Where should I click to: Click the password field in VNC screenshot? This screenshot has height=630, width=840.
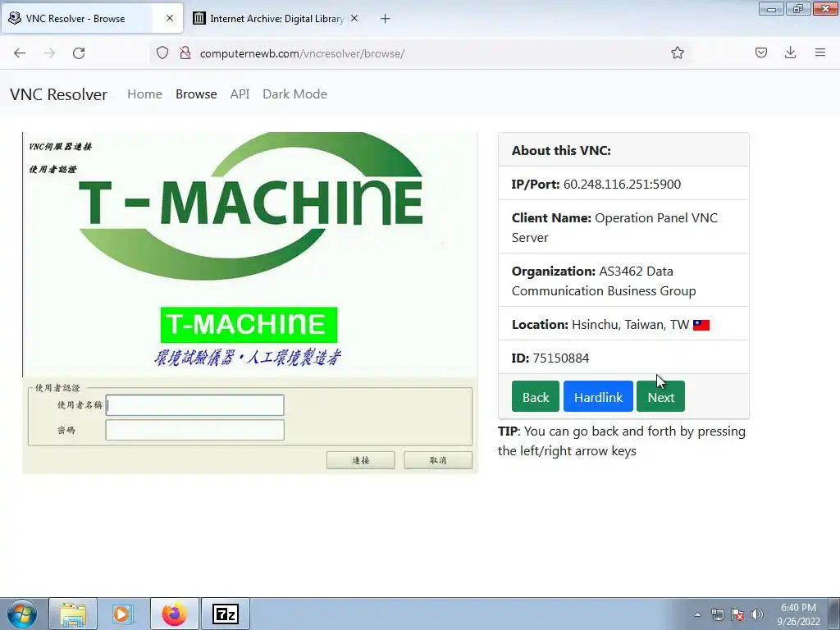point(195,430)
